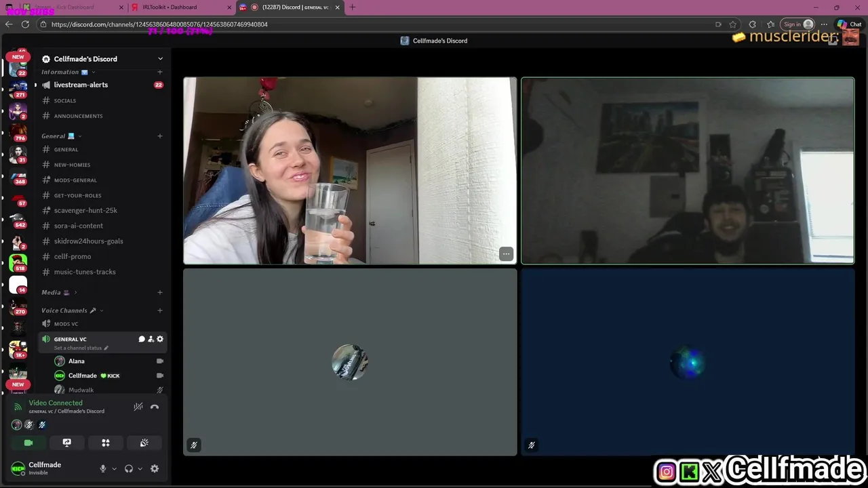Deafen with the headphones icon
Image resolution: width=868 pixels, height=488 pixels.
click(129, 468)
